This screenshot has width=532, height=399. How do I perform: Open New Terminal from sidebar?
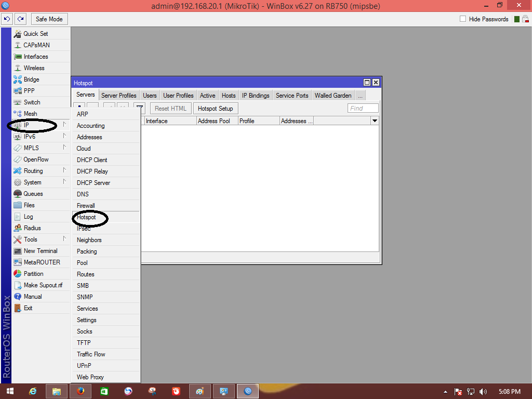tap(41, 251)
